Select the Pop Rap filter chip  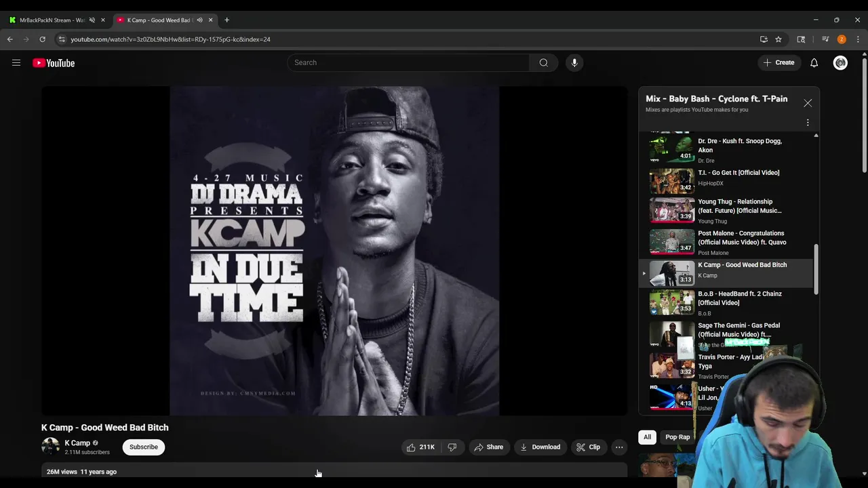[677, 437]
